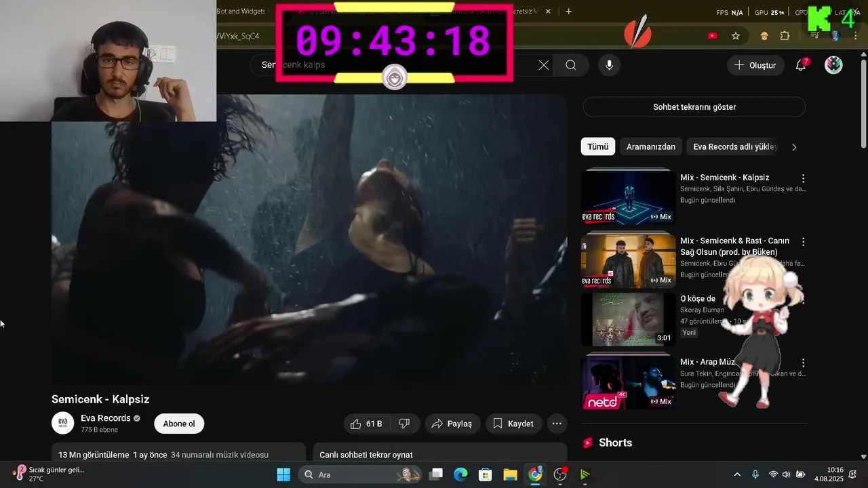Open options for Mix - Semicenk & Rast
Screen dimensions: 868x488
pos(803,242)
